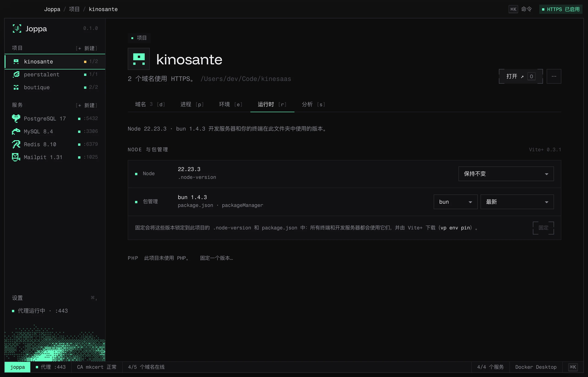Switch to the 域名 tab
The image size is (588, 377).
[x=150, y=105]
